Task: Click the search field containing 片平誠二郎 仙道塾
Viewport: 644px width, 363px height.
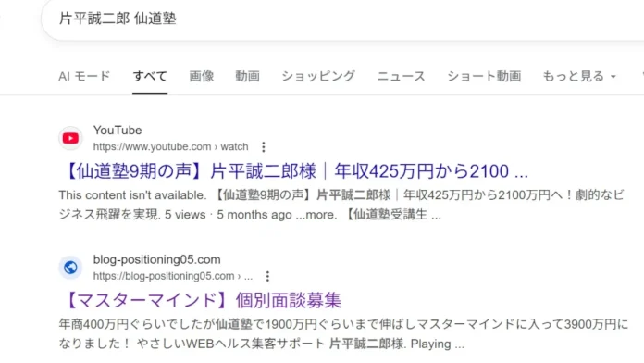Action: pyautogui.click(x=343, y=19)
